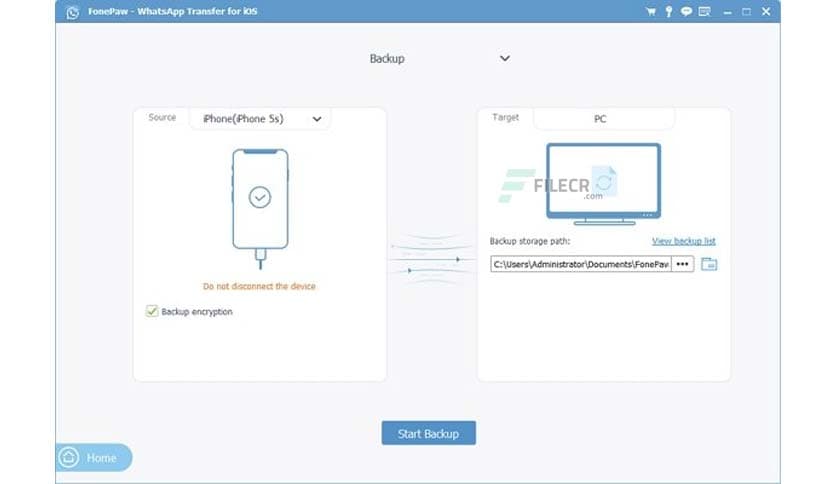
Task: Maximize the FonePaw window
Action: click(746, 12)
